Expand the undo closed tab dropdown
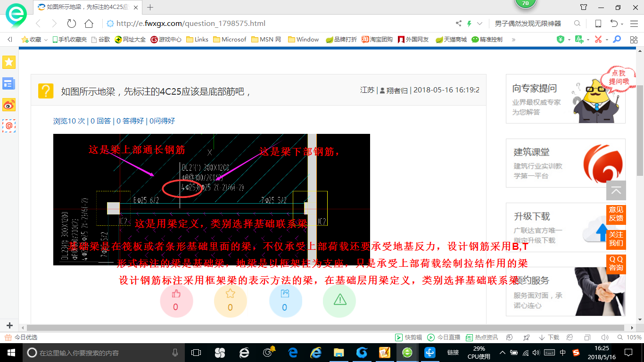This screenshot has height=362, width=644. 622,24
